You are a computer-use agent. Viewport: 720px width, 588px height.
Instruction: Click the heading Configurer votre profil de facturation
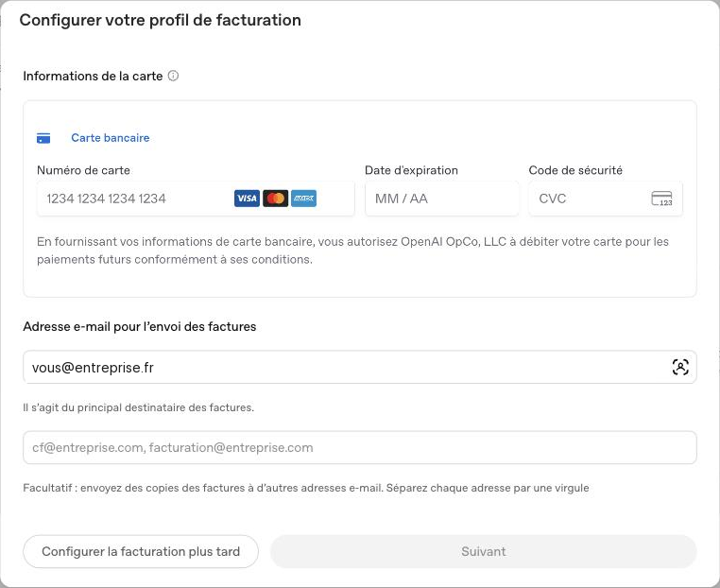(x=161, y=20)
